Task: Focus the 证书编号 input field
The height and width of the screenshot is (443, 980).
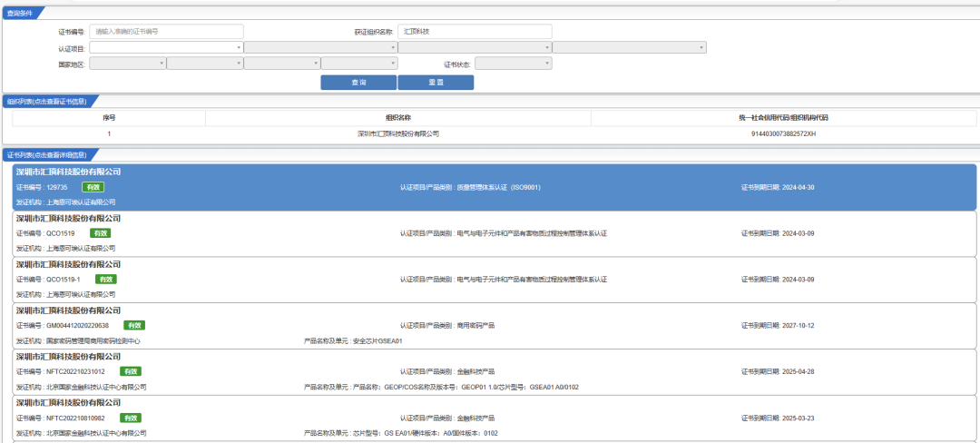Action: (x=166, y=31)
